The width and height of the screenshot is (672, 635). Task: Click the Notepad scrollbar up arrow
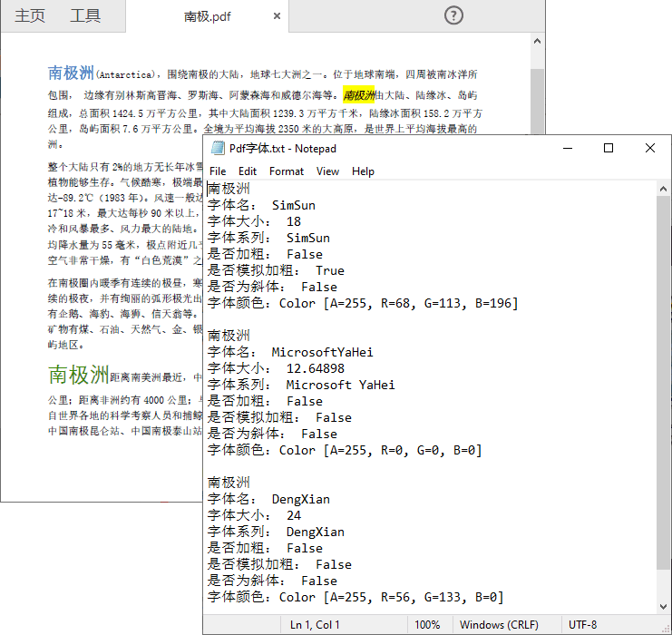tap(664, 189)
